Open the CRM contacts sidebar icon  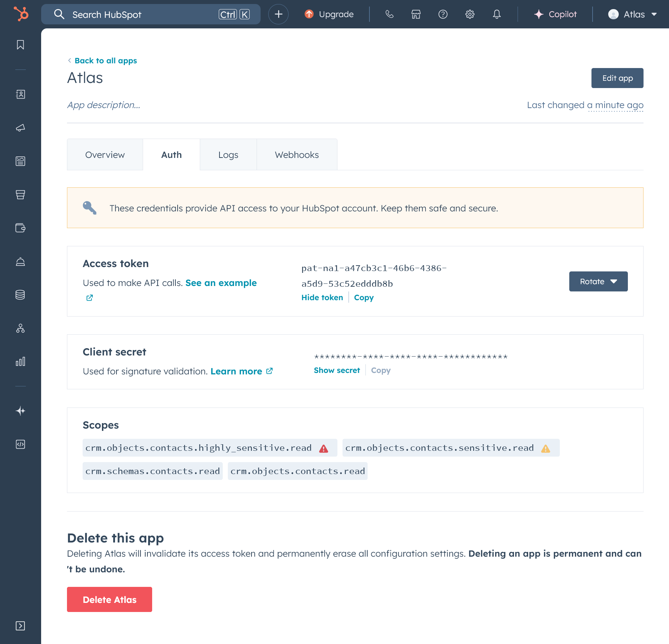pyautogui.click(x=20, y=94)
